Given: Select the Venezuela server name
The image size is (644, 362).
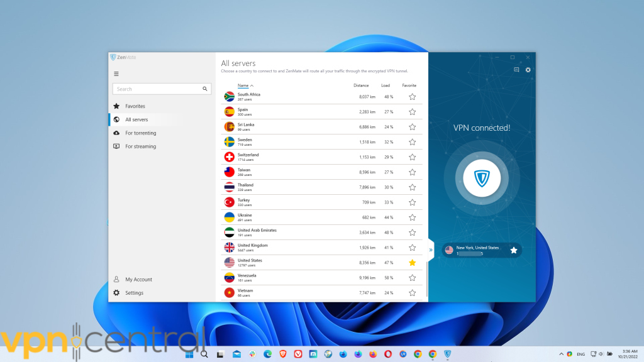Looking at the screenshot, I should 247,275.
